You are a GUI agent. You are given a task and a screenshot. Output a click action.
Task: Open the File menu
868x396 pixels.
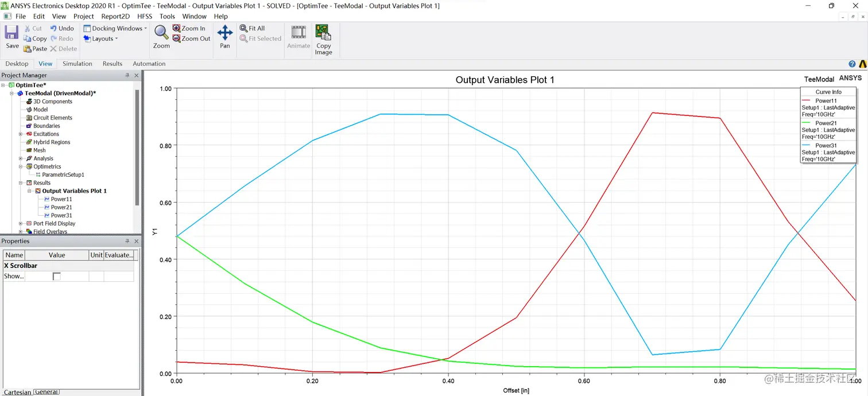tap(21, 16)
